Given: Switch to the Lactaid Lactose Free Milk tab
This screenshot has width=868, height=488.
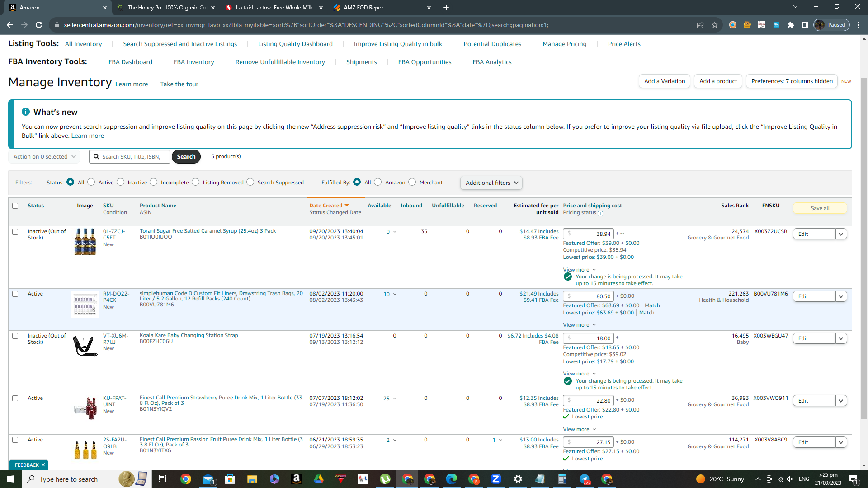Looking at the screenshot, I should [x=274, y=8].
